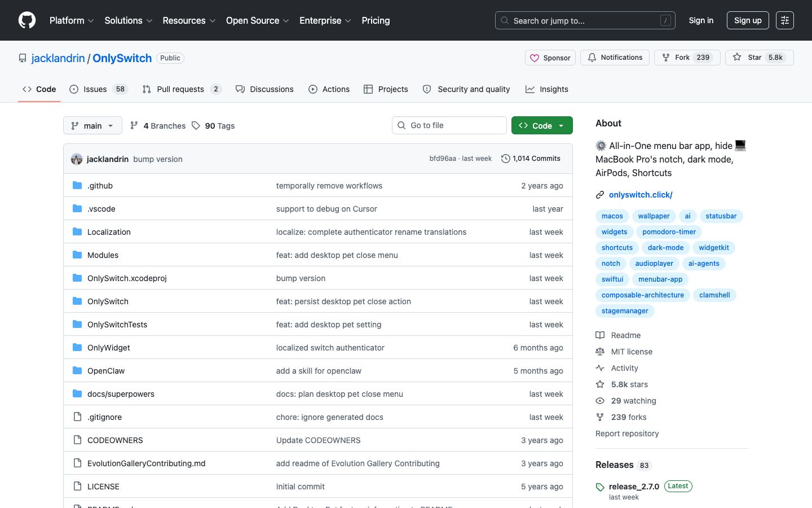Click the CODEOWNERS file icon

(77, 440)
